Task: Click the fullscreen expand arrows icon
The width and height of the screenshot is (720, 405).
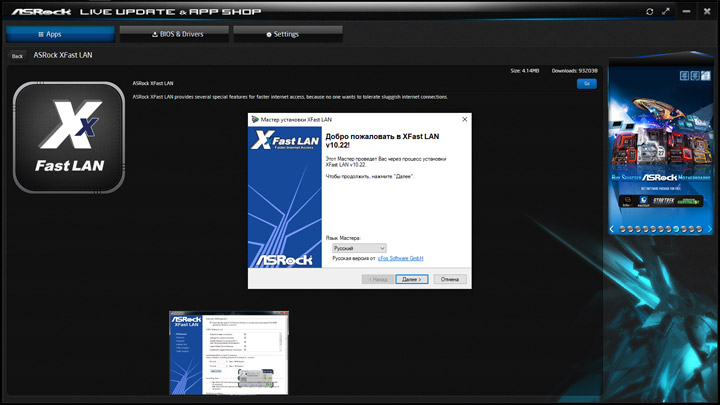Action: click(666, 11)
